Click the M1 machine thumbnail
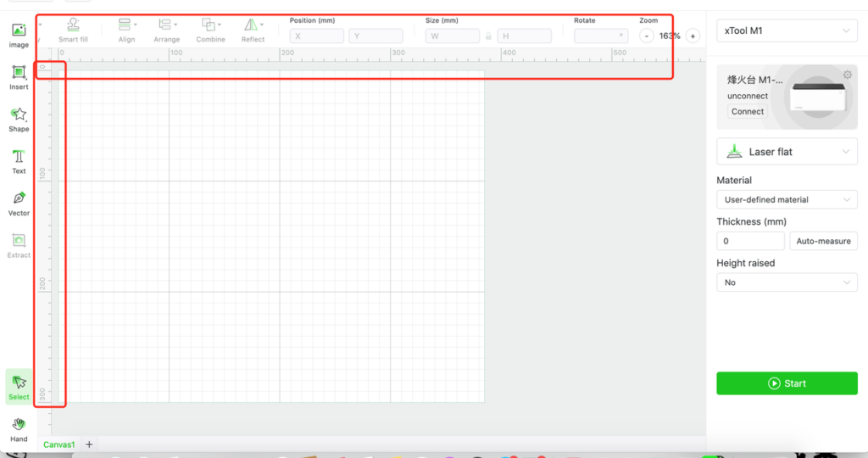The height and width of the screenshot is (458, 868). click(x=819, y=97)
